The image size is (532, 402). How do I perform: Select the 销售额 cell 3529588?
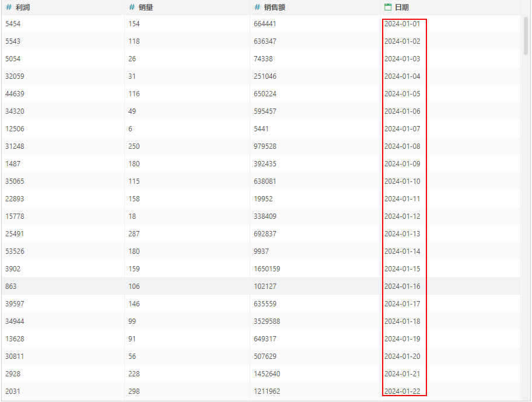tap(267, 321)
